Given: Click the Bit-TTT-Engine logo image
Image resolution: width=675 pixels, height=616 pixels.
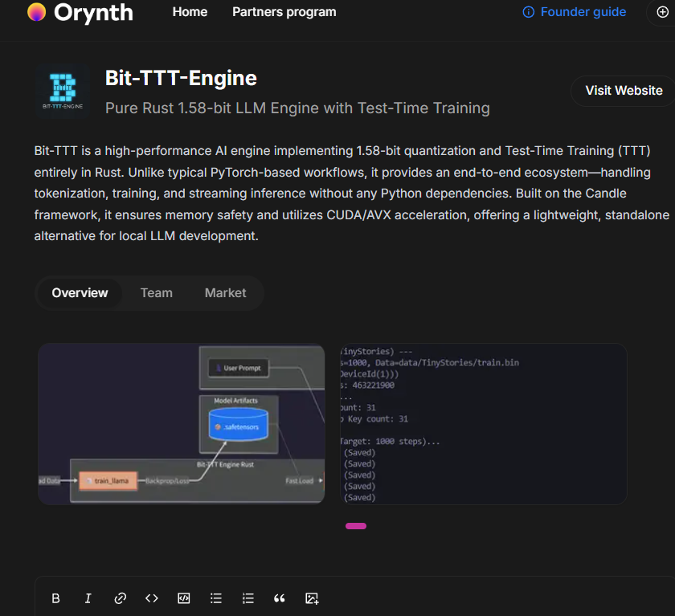Looking at the screenshot, I should [x=63, y=92].
